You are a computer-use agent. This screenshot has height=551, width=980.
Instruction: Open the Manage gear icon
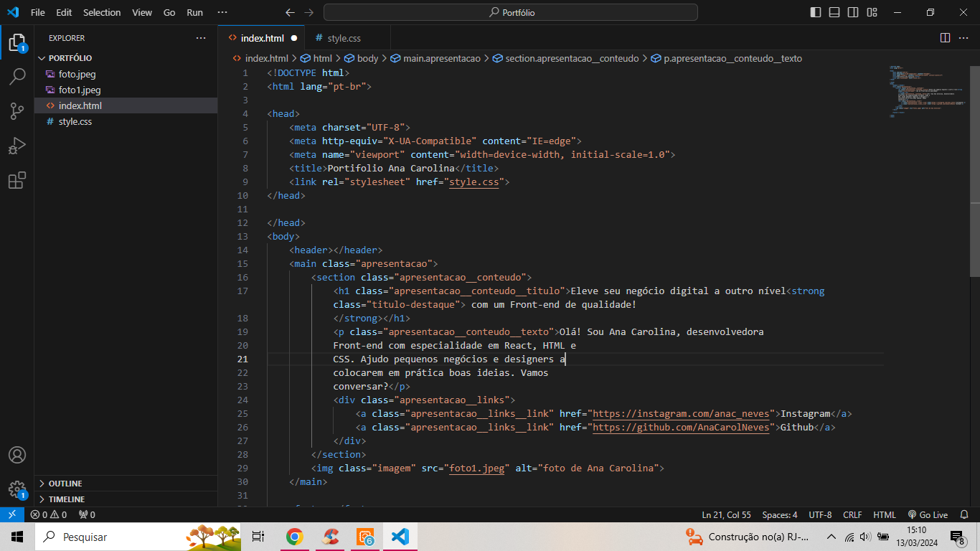17,489
